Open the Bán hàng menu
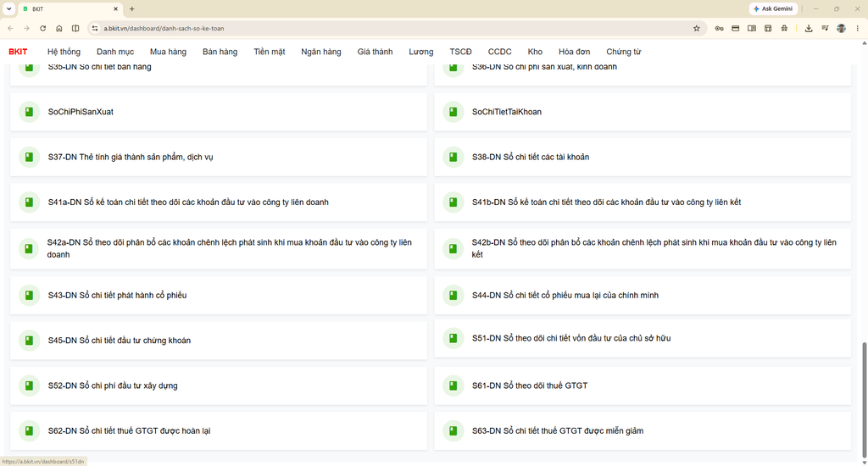Screen dimensions: 868x466 click(x=220, y=52)
